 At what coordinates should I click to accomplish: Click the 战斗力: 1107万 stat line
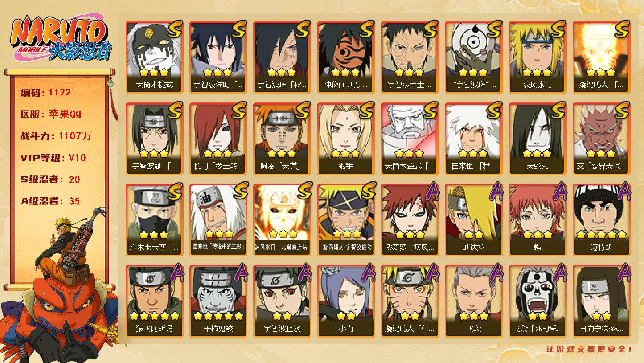(56, 136)
